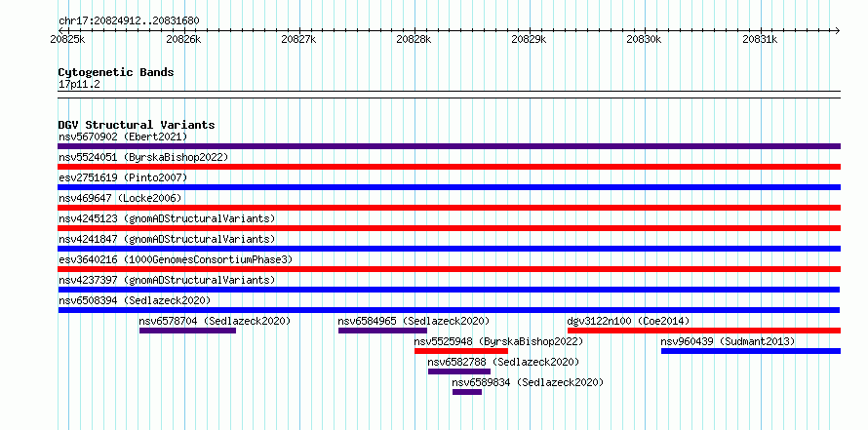Select the short purple bar under nsv6589834

[466, 392]
